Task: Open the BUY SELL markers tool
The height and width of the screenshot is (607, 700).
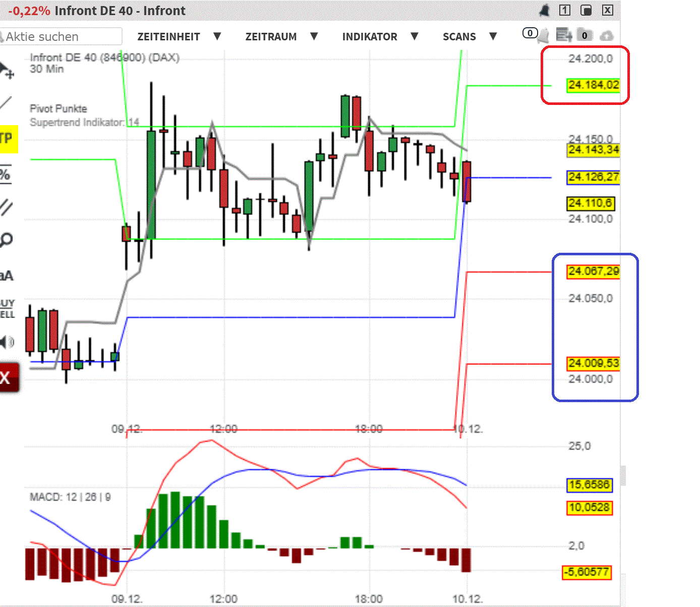Action: pos(7,308)
